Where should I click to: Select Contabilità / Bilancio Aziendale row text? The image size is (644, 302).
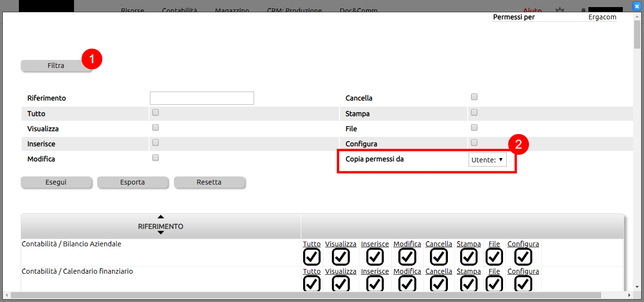pyautogui.click(x=72, y=244)
